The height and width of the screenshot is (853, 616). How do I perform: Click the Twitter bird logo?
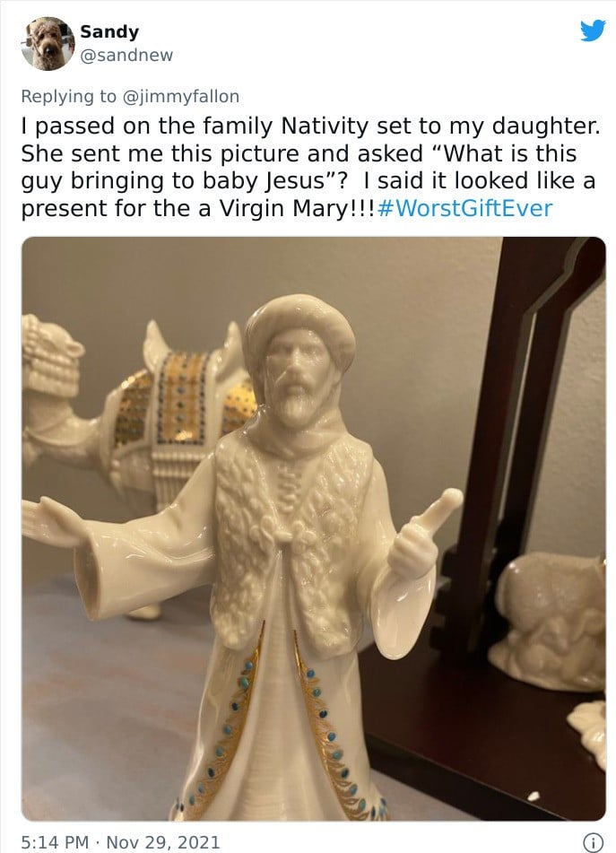click(x=593, y=31)
